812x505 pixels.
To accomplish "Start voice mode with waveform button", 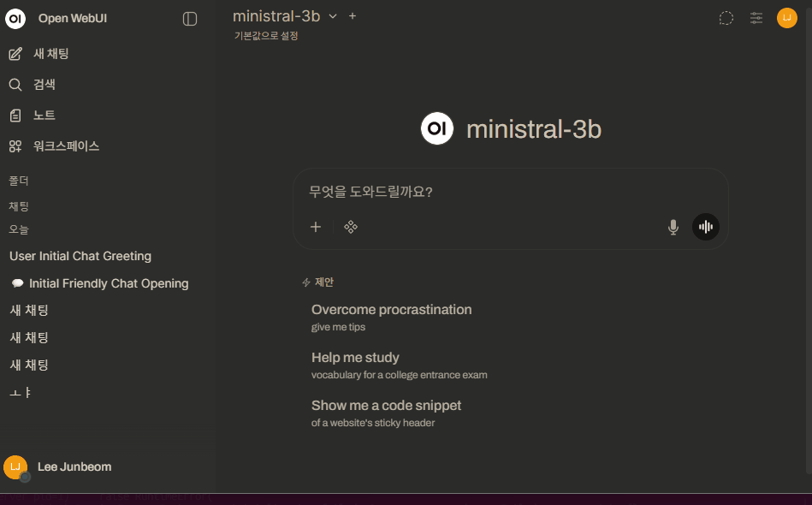I will click(x=706, y=227).
